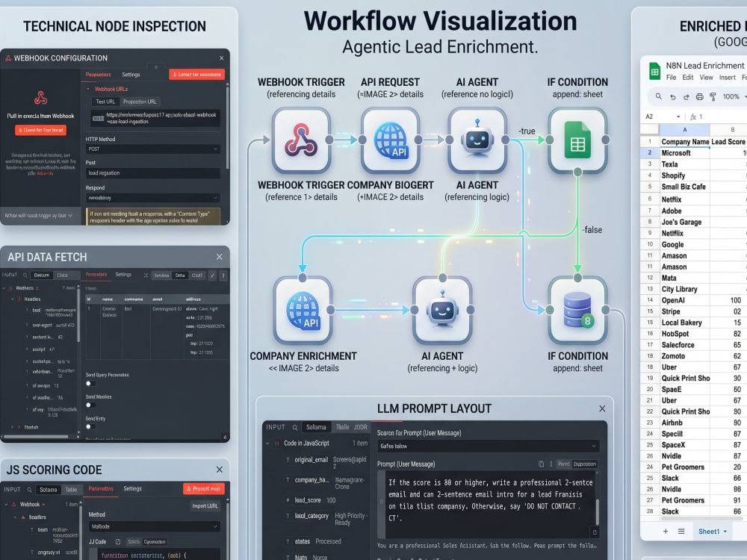This screenshot has height=560, width=747.
Task: Collapse Code in JavaScript tree node
Action: pos(267,444)
